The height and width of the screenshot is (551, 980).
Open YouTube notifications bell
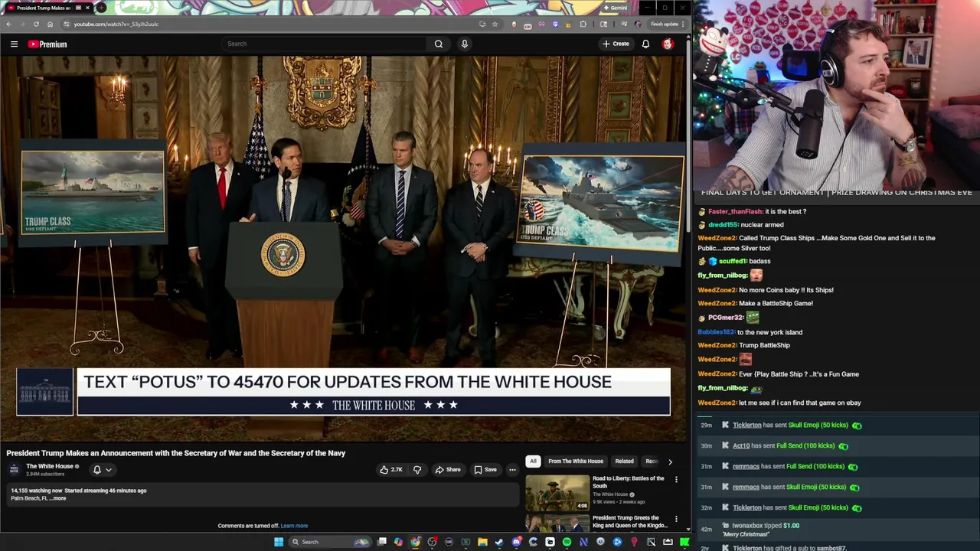[645, 44]
